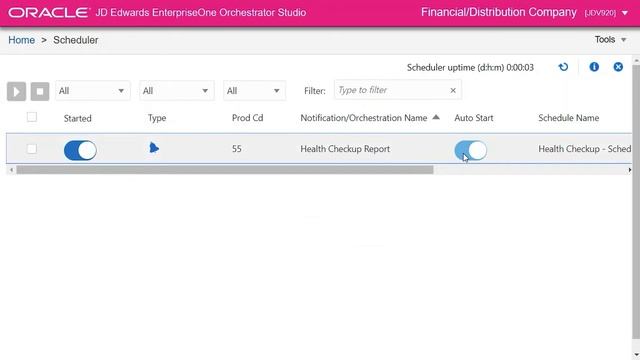Click the notification type icon in Health Checkup row
This screenshot has height=360, width=640.
(154, 148)
